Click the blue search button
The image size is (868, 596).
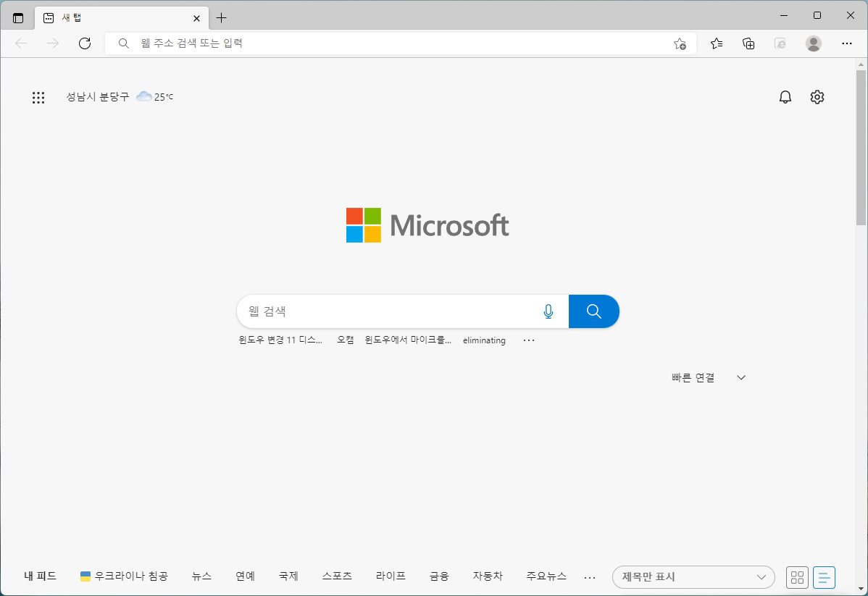[593, 311]
